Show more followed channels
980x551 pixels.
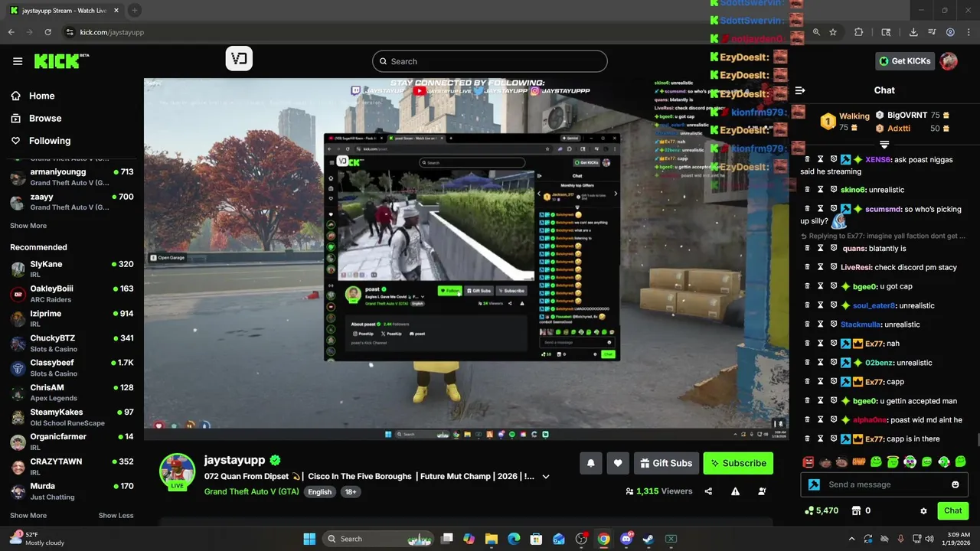tap(28, 226)
